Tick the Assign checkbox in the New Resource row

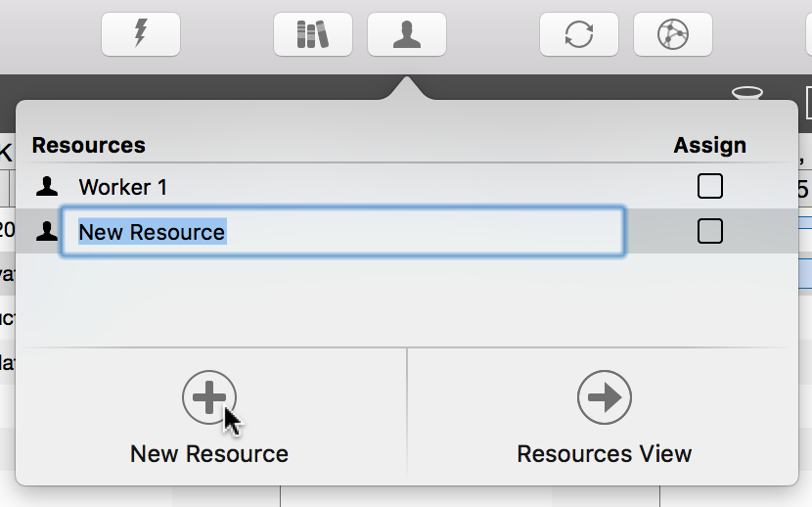point(710,231)
